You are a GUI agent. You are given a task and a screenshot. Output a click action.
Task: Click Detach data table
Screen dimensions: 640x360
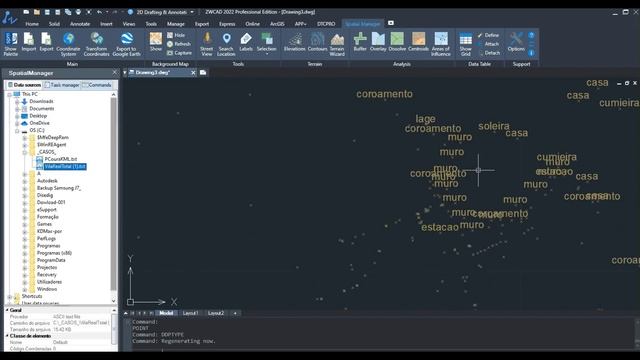pyautogui.click(x=489, y=53)
